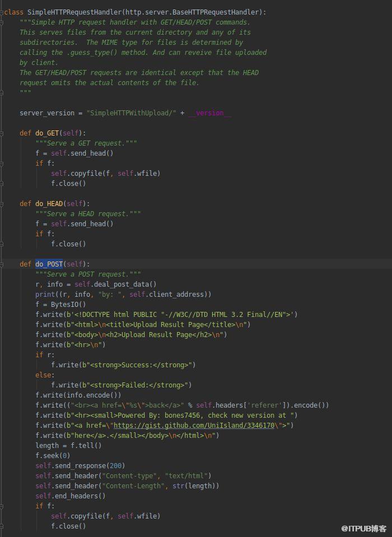Click the DOCTYPE html PUBLIC string

click(x=182, y=314)
